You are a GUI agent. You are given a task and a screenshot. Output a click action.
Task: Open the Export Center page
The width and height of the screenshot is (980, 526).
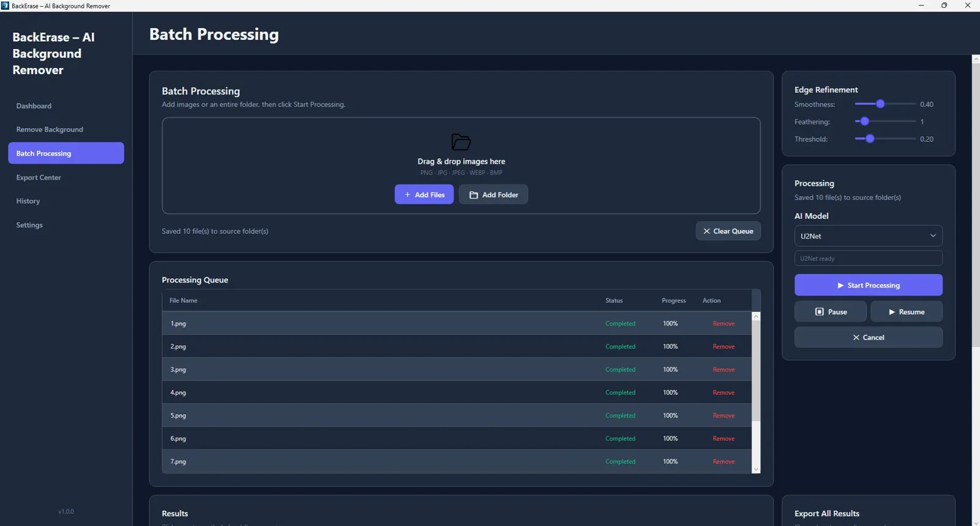coord(66,177)
